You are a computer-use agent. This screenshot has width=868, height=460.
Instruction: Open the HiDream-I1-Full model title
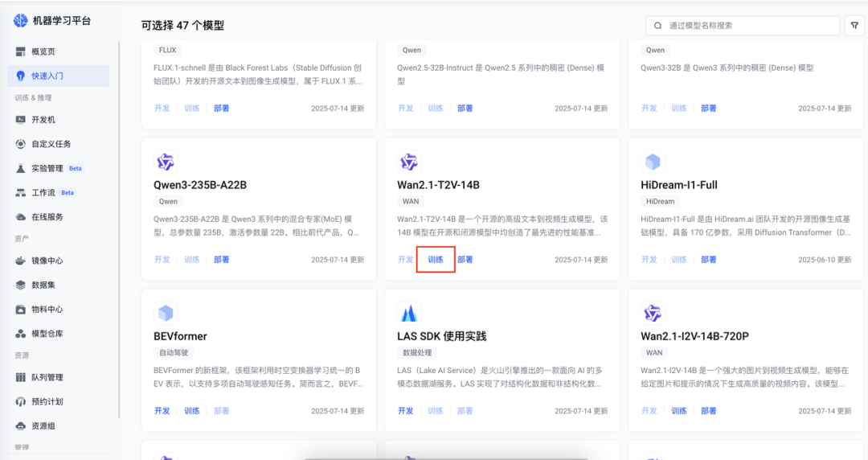click(679, 185)
